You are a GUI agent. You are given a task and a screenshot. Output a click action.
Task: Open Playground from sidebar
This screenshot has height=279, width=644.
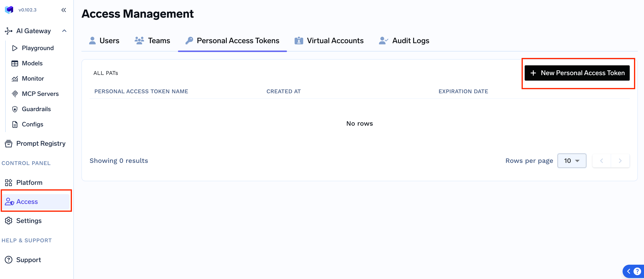click(x=37, y=48)
